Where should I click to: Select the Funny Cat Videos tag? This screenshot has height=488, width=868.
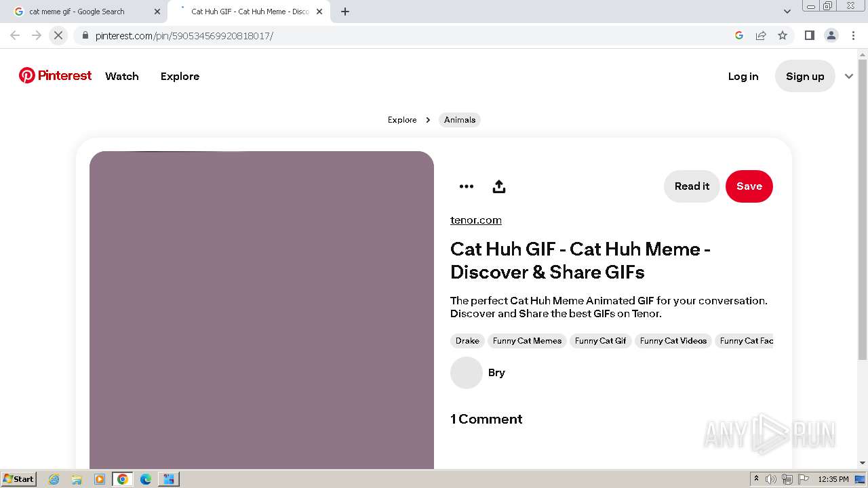(673, 341)
